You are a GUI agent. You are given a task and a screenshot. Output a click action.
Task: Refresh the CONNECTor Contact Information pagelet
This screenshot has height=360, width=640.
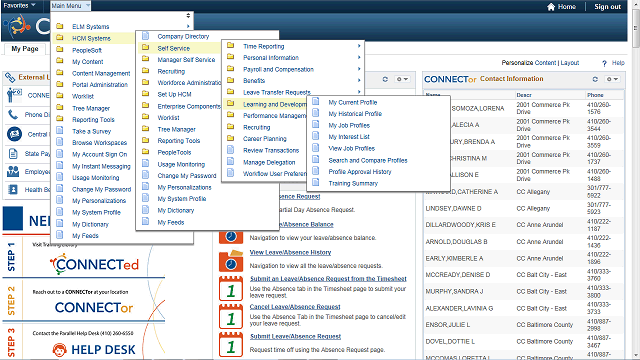pyautogui.click(x=595, y=79)
